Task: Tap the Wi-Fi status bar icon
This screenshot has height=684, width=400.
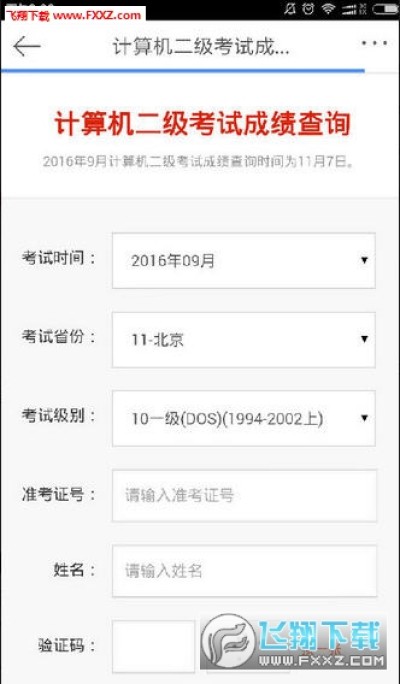Action: (x=328, y=8)
